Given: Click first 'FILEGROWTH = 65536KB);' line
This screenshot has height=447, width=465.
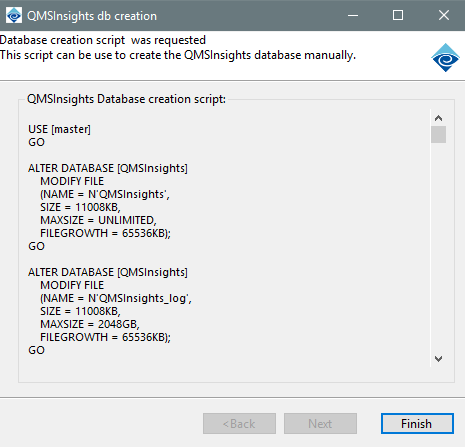Looking at the screenshot, I should click(x=105, y=233).
